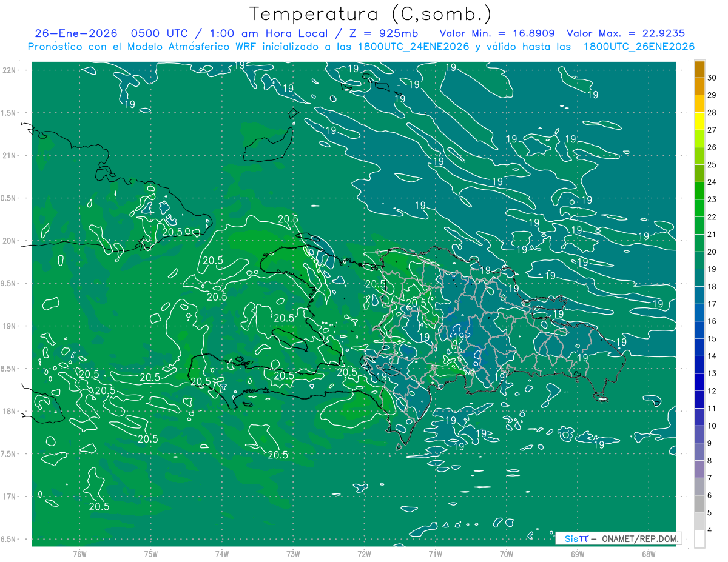The image size is (728, 562).
Task: Click the '74W' longitude axis label
Action: pos(222,554)
